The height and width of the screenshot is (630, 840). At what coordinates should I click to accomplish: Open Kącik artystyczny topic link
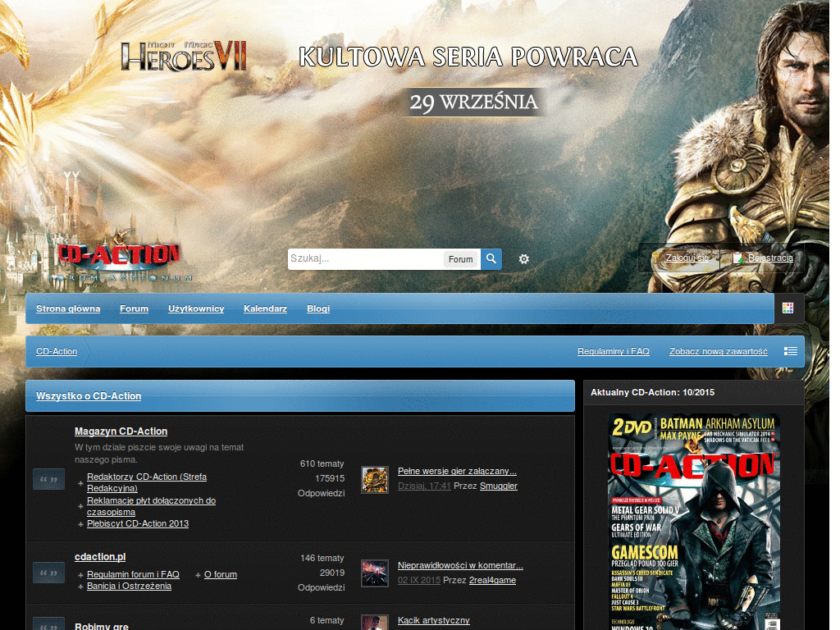point(433,620)
